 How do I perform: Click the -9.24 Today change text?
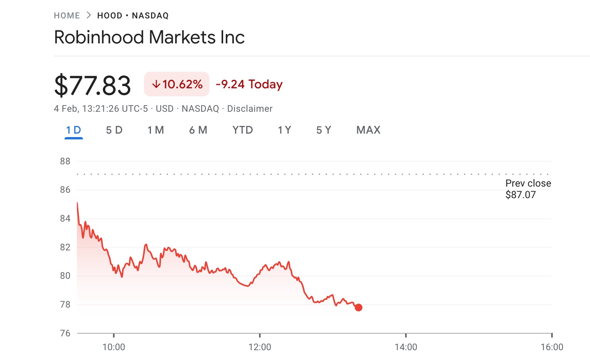click(x=249, y=84)
